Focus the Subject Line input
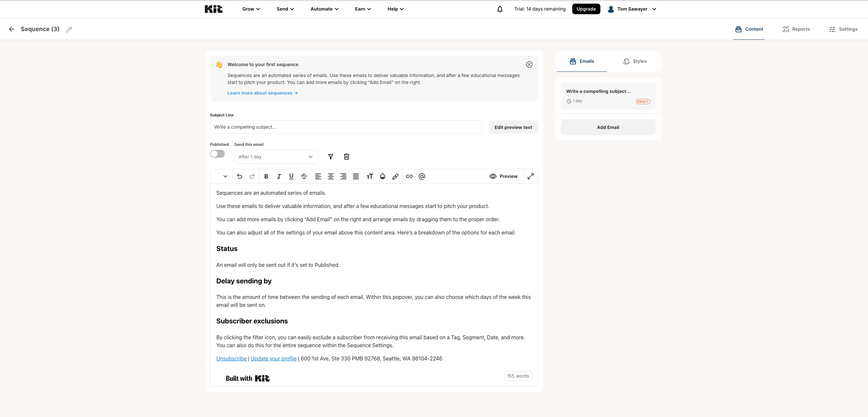The image size is (868, 417). click(346, 127)
